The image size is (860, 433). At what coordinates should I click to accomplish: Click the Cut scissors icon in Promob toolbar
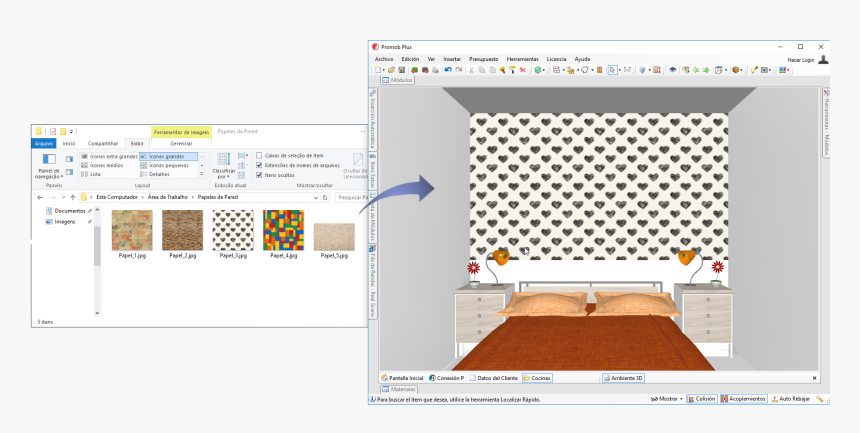pyautogui.click(x=471, y=70)
